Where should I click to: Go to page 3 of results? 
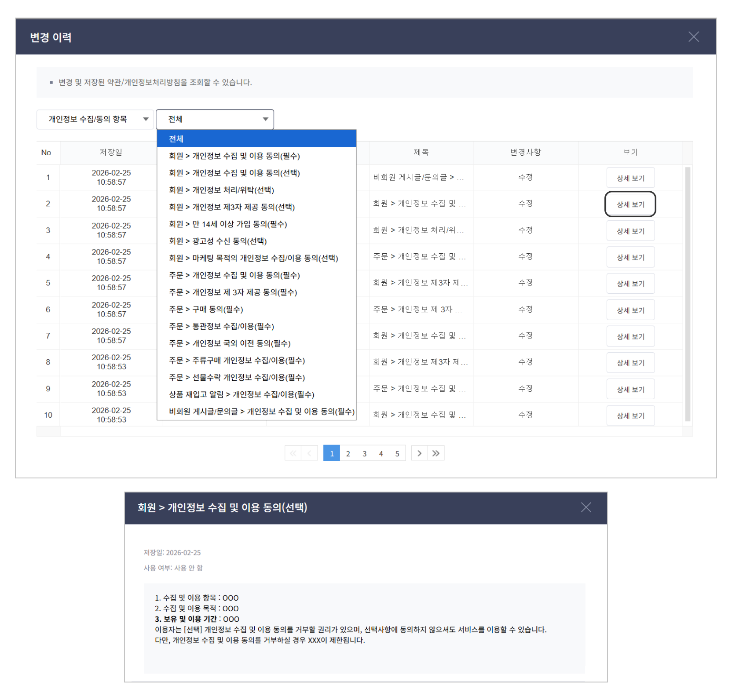coord(364,453)
